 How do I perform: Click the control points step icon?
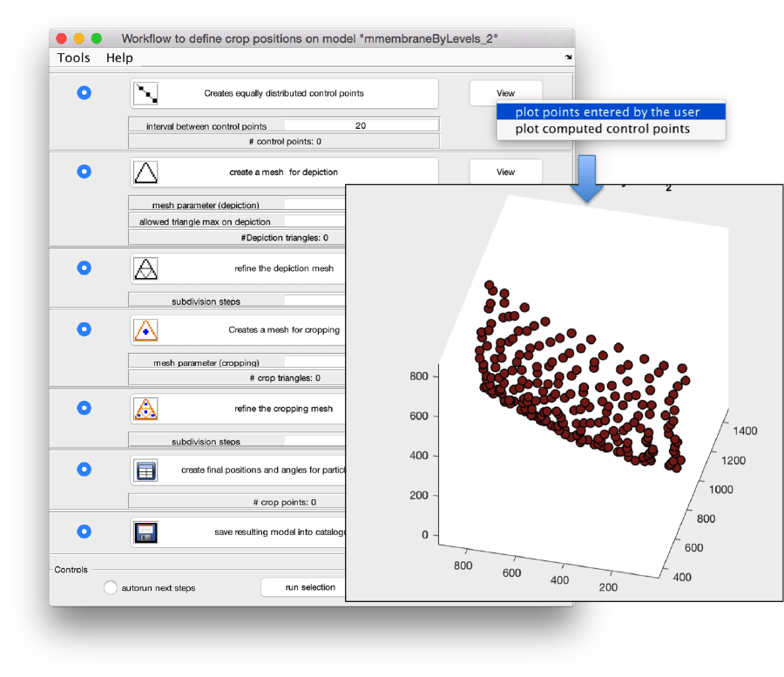tap(145, 93)
